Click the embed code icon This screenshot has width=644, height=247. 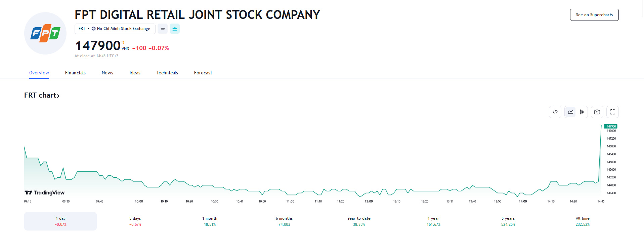pyautogui.click(x=555, y=112)
